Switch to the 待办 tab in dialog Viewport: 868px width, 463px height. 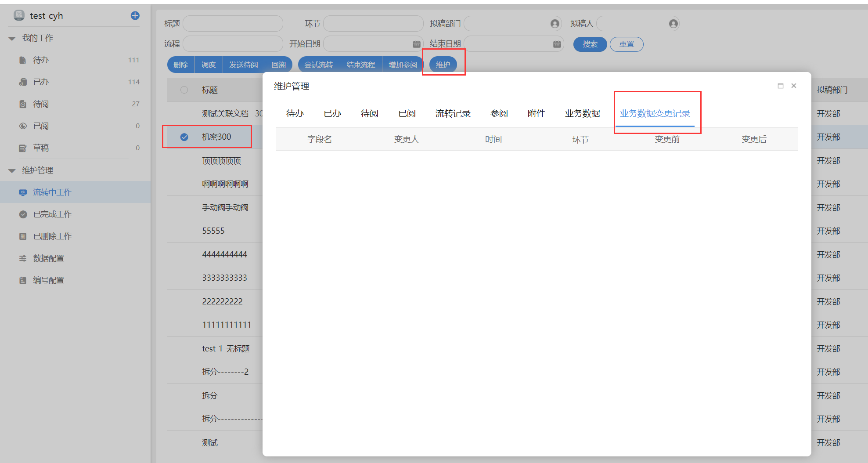point(295,114)
